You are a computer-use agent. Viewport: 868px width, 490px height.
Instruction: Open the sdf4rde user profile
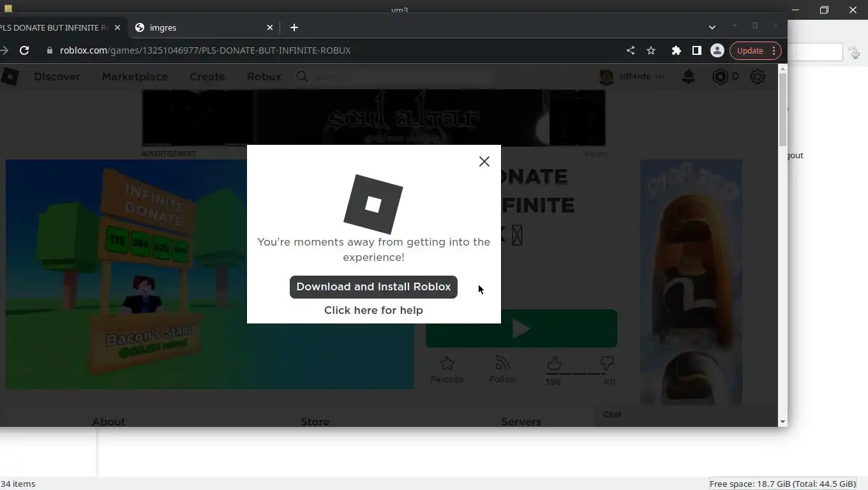tap(632, 77)
